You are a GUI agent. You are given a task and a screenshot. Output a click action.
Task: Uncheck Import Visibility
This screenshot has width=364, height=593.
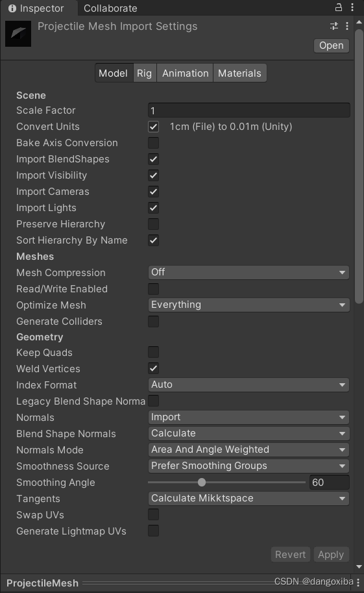(x=154, y=175)
